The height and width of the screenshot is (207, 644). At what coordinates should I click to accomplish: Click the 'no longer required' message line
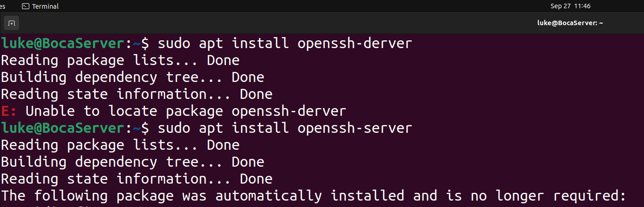click(x=313, y=196)
